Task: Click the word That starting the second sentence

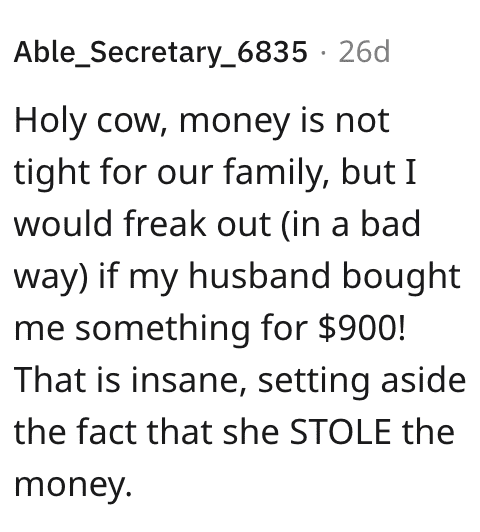Action: click(x=51, y=379)
